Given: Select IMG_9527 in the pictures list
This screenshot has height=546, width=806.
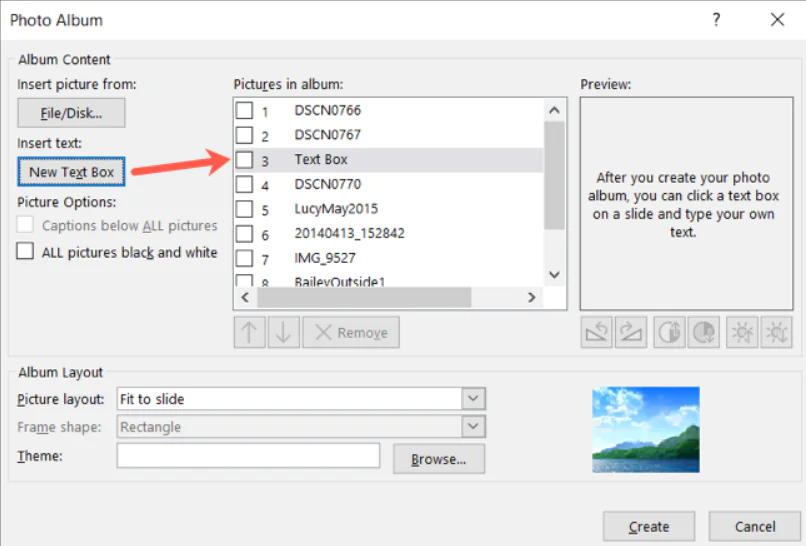Looking at the screenshot, I should click(325, 258).
